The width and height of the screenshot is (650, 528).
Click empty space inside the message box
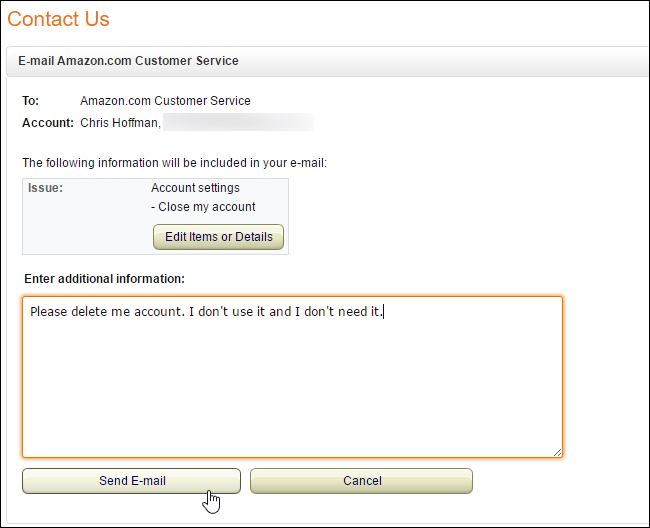click(x=290, y=390)
